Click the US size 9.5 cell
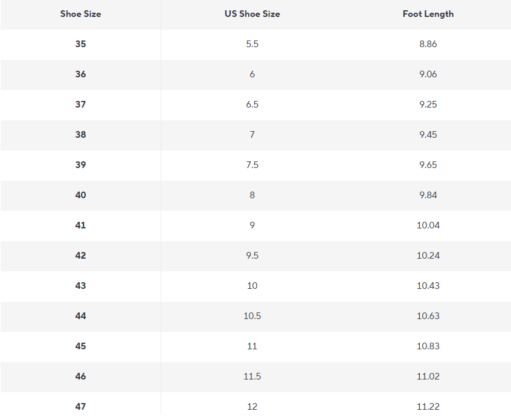 tap(252, 256)
